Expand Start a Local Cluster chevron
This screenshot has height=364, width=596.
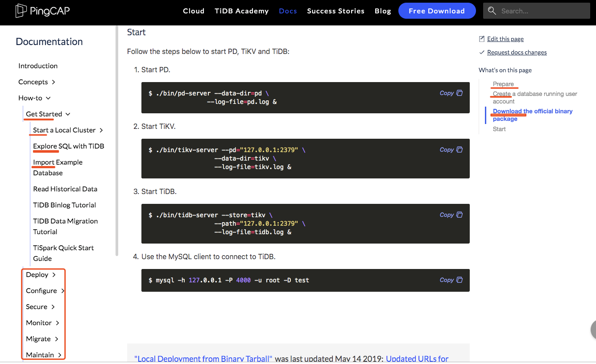(x=101, y=130)
